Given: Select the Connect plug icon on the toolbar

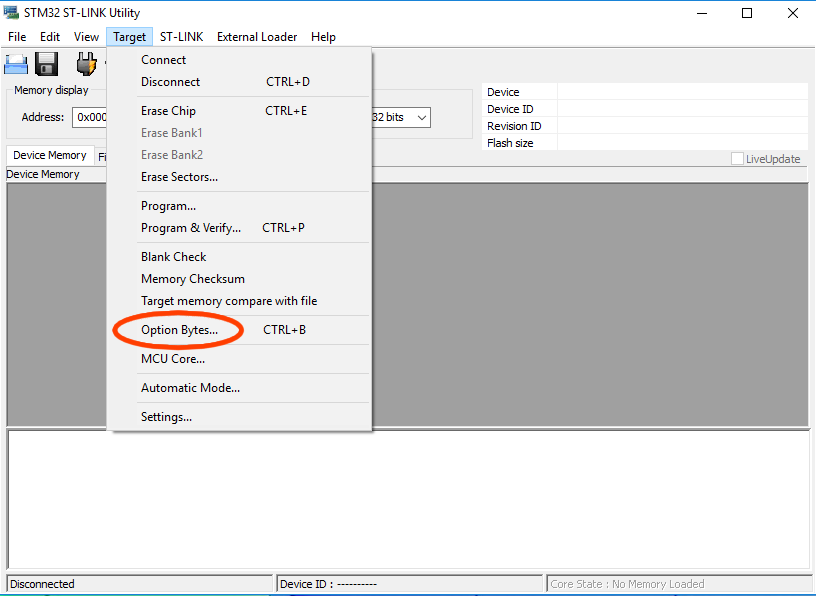Looking at the screenshot, I should click(x=87, y=63).
